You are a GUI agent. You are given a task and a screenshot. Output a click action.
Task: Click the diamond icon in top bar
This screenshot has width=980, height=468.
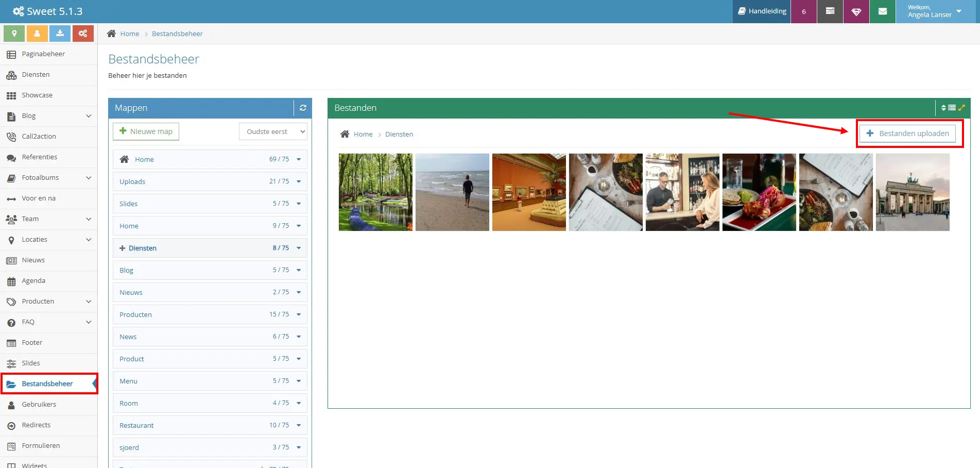point(856,11)
